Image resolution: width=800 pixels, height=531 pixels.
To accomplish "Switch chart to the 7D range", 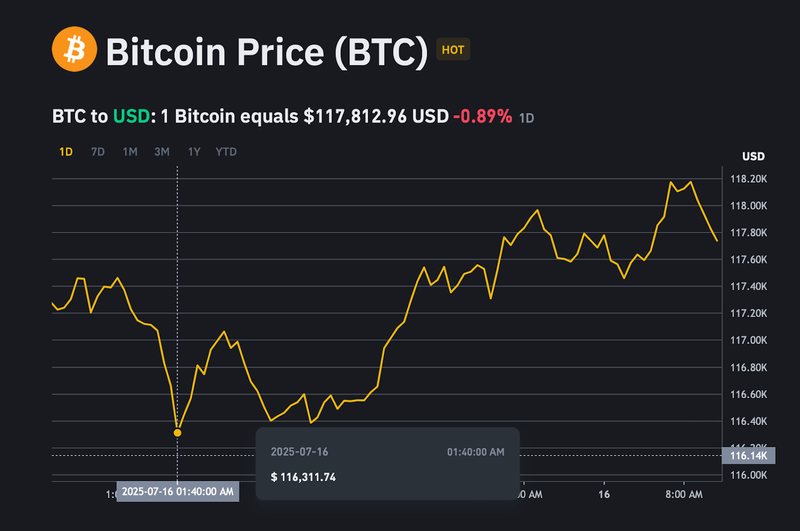I will [x=98, y=152].
